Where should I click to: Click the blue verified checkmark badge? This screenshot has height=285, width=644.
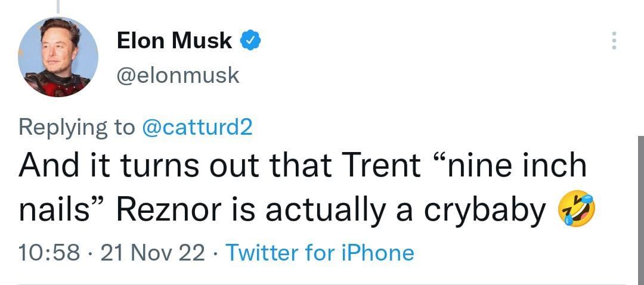[x=249, y=41]
